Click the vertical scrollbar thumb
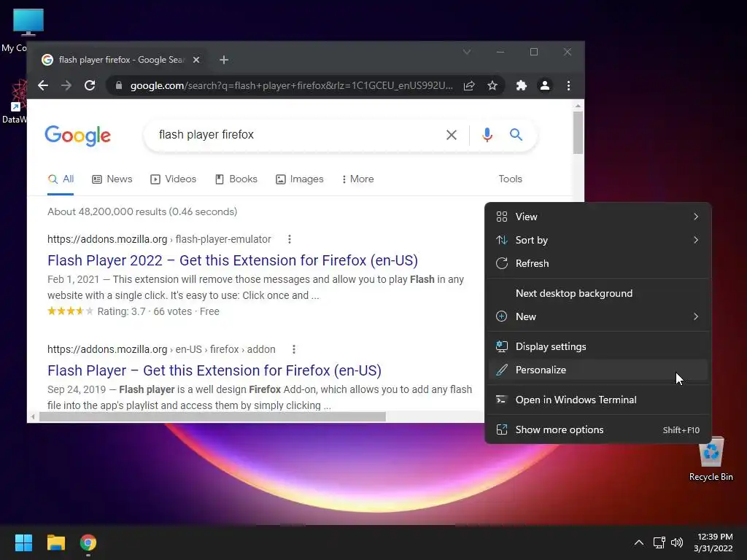Viewport: 747px width, 560px height. pos(578,133)
